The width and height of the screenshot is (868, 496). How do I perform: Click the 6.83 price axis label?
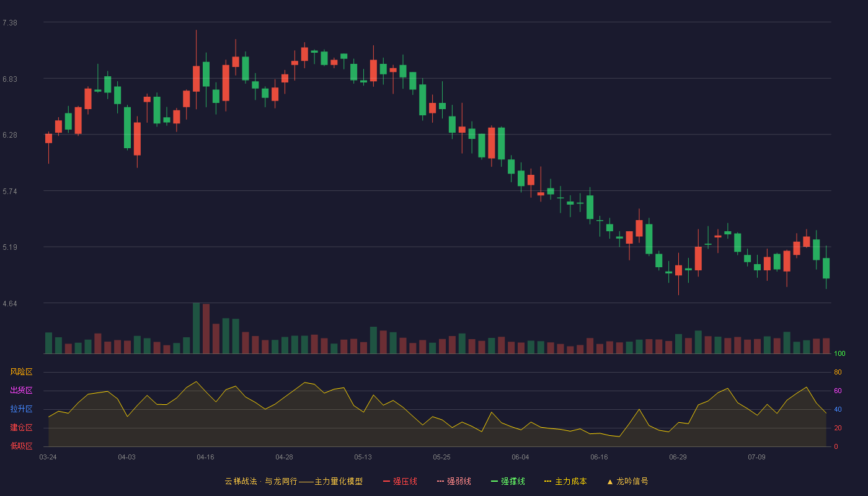pos(10,79)
